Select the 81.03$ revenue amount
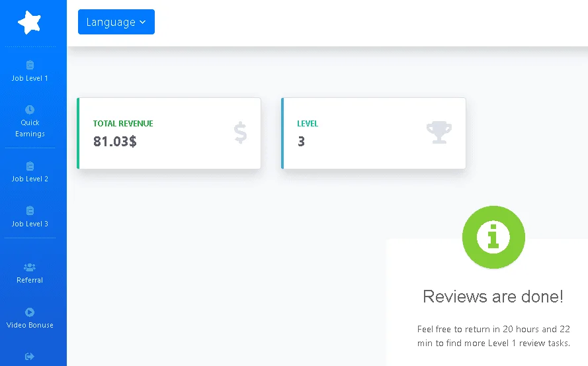Image resolution: width=588 pixels, height=366 pixels. pyautogui.click(x=114, y=142)
